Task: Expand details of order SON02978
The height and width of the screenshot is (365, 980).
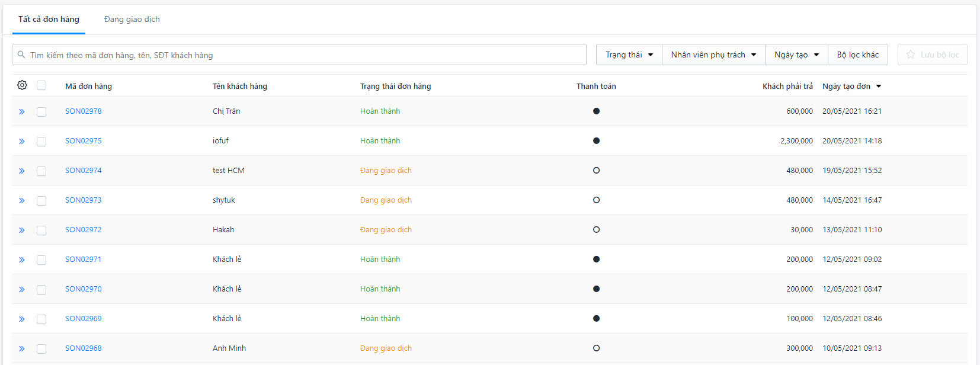Action: coord(22,111)
